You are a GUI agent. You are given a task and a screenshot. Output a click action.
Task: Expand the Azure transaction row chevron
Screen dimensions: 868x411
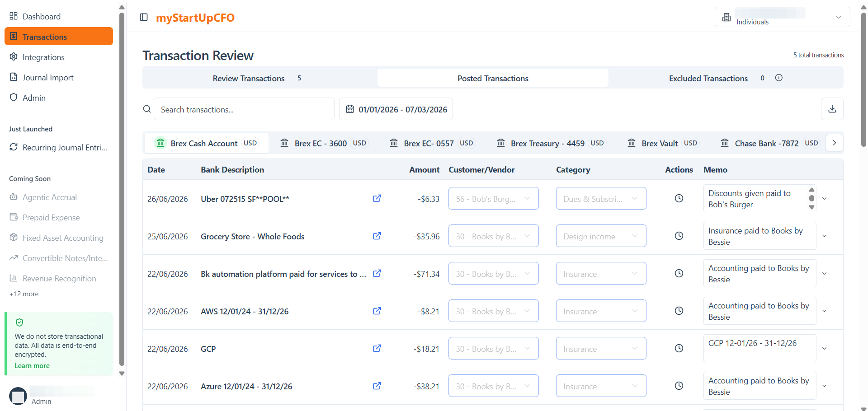824,386
